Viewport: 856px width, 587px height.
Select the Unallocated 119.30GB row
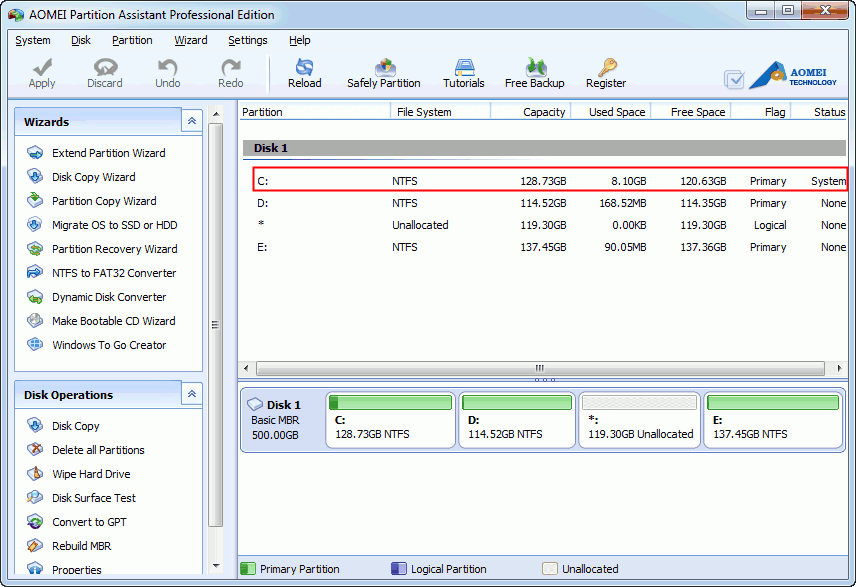pos(550,225)
